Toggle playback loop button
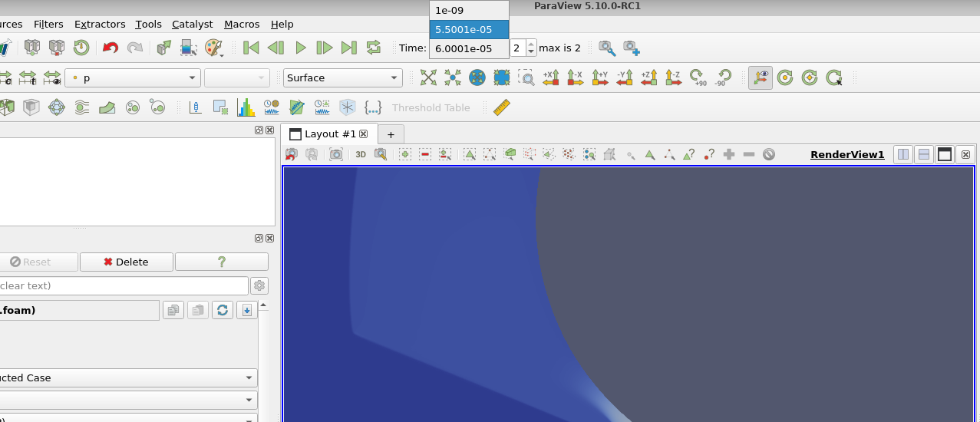The height and width of the screenshot is (422, 980). (x=374, y=48)
